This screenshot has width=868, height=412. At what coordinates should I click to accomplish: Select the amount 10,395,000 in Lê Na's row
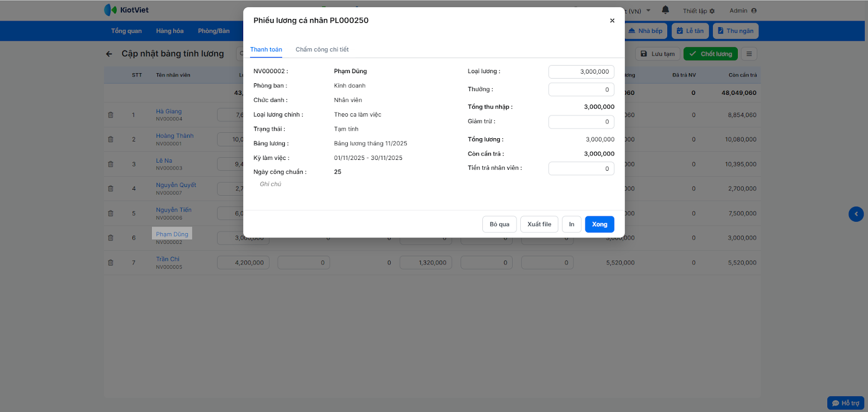pos(741,164)
